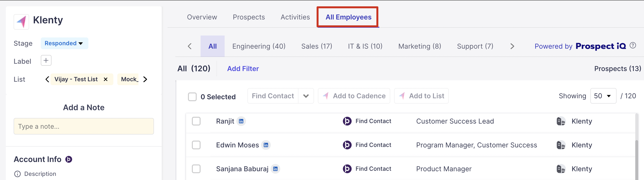Click the Account Info Prospect IQ badge icon

69,159
